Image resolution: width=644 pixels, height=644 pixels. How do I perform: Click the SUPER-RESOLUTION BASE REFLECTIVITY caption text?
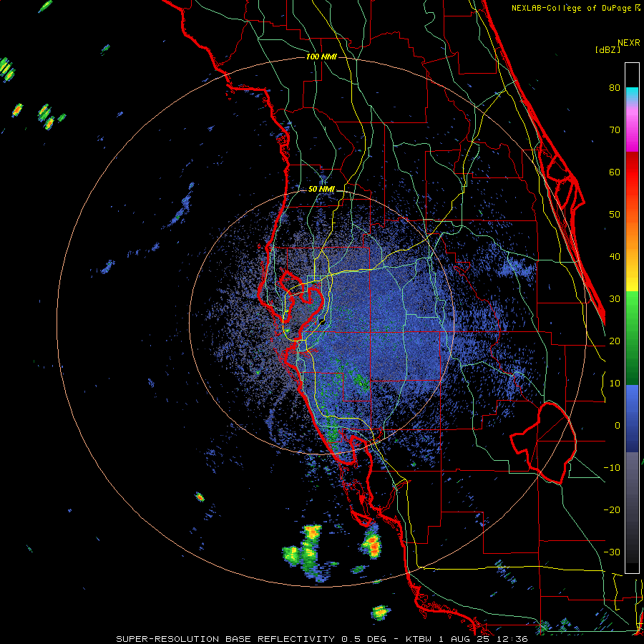tap(225, 639)
